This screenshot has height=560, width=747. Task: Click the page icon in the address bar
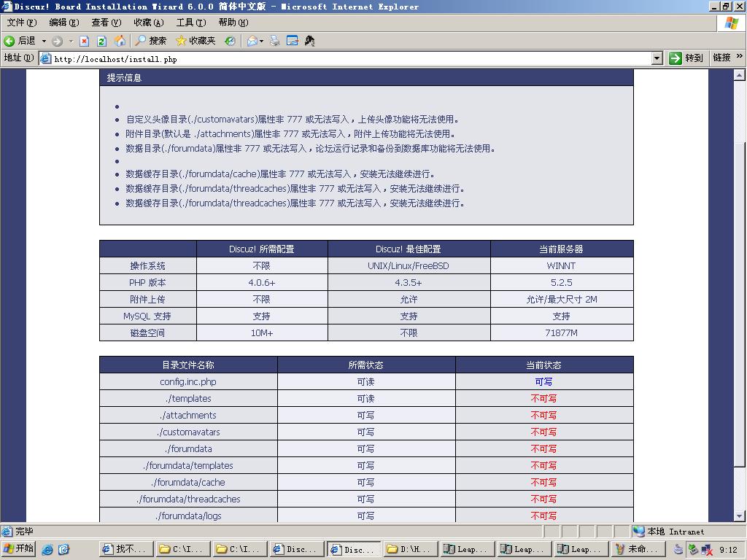click(x=45, y=58)
